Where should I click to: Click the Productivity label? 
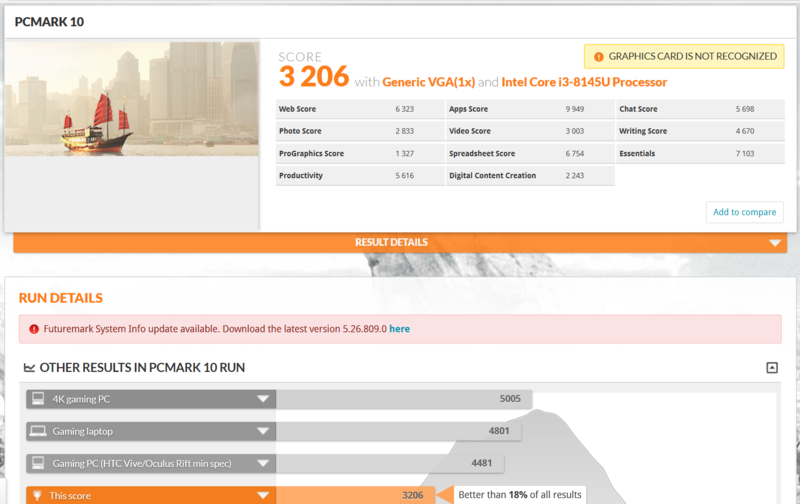pos(301,175)
